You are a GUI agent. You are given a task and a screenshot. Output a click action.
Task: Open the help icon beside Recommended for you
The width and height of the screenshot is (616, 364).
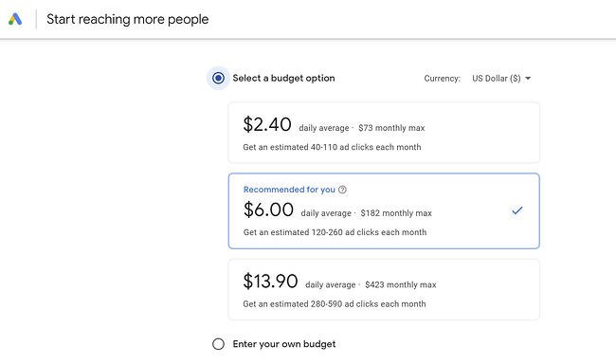pos(342,190)
